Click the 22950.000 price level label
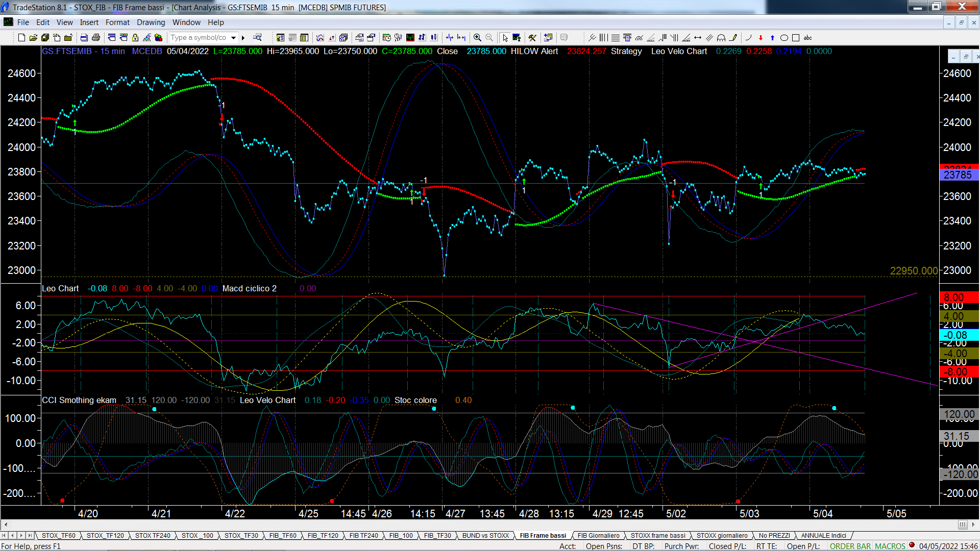 click(914, 271)
